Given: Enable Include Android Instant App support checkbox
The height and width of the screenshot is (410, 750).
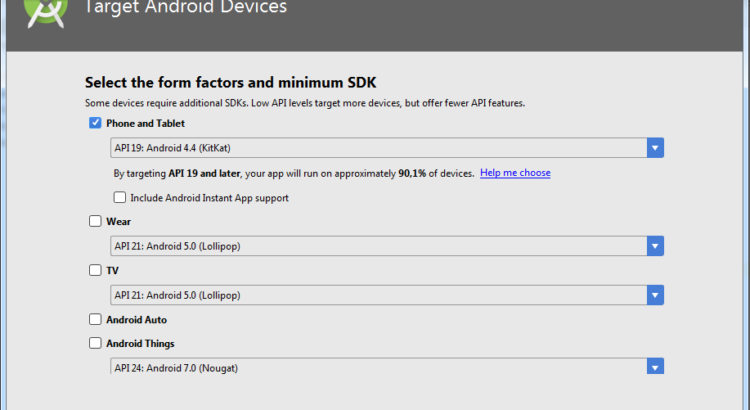Looking at the screenshot, I should [x=120, y=198].
